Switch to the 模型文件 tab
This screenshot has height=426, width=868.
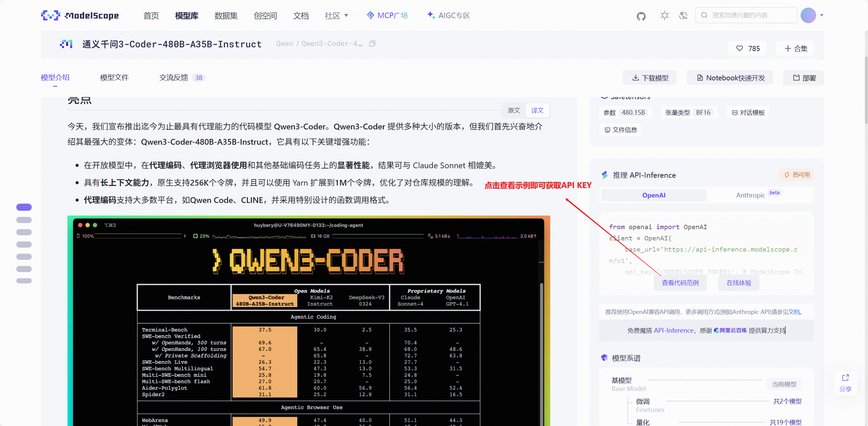click(114, 77)
